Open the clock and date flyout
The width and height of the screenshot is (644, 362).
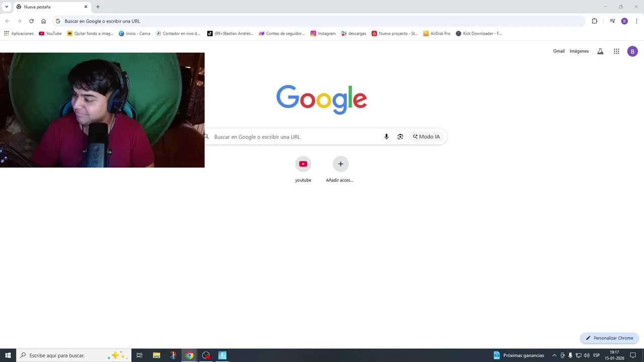click(x=614, y=355)
